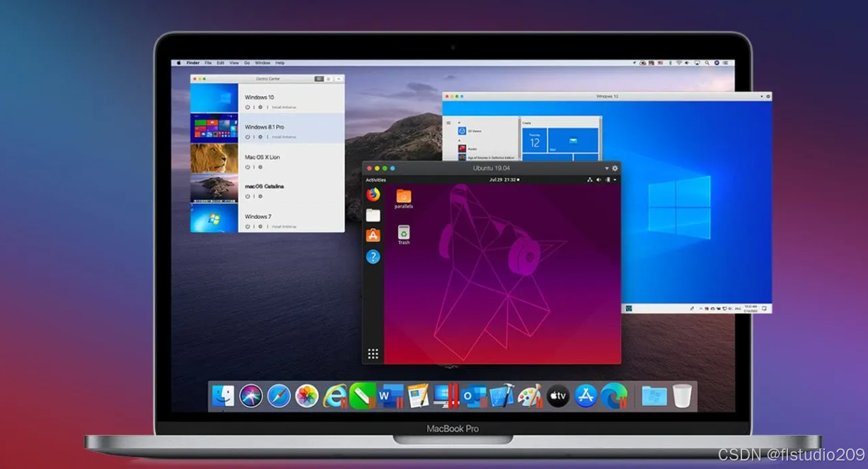Launch Siri from the Dock
Image resolution: width=868 pixels, height=469 pixels.
point(251,396)
